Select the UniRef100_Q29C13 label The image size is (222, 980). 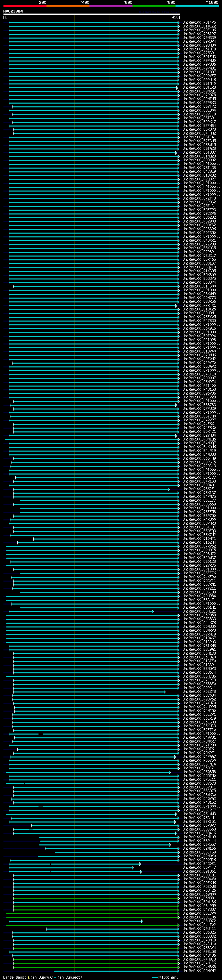click(199, 466)
